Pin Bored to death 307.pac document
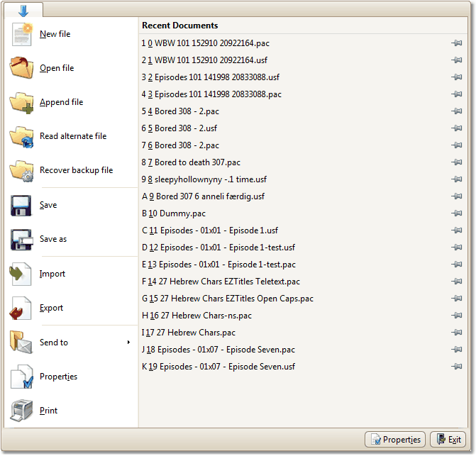476x456 pixels. pyautogui.click(x=456, y=162)
